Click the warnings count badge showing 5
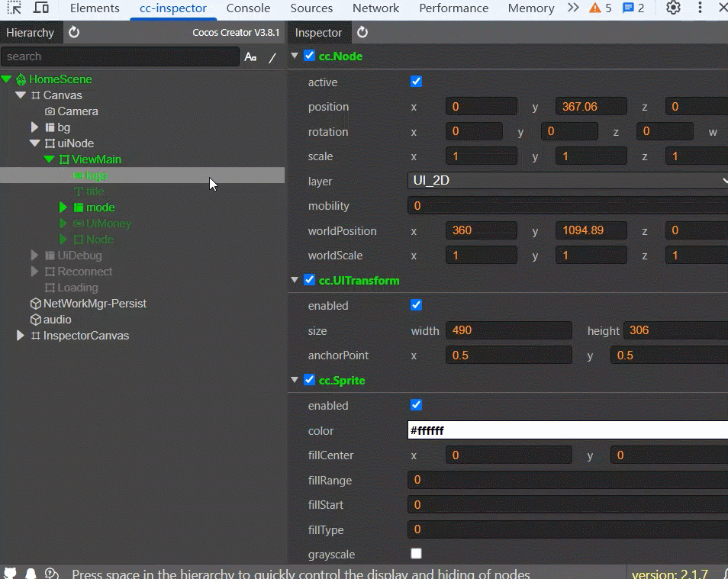 pyautogui.click(x=601, y=8)
